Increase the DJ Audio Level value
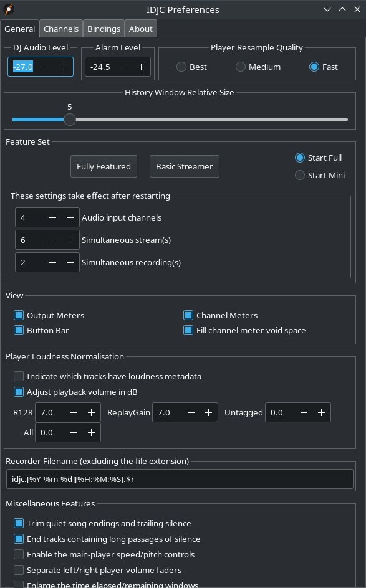366x588 pixels. pos(64,67)
